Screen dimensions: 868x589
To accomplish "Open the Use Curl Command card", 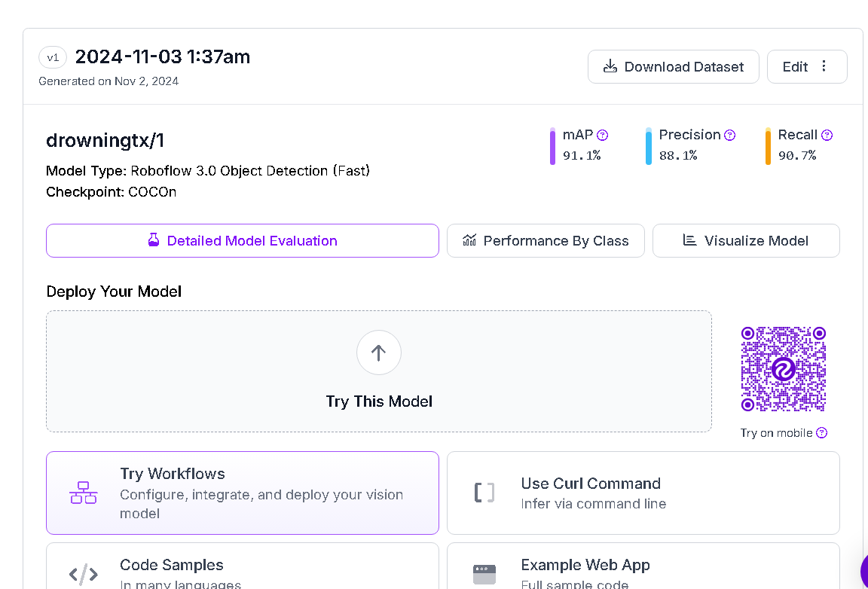I will click(x=643, y=493).
